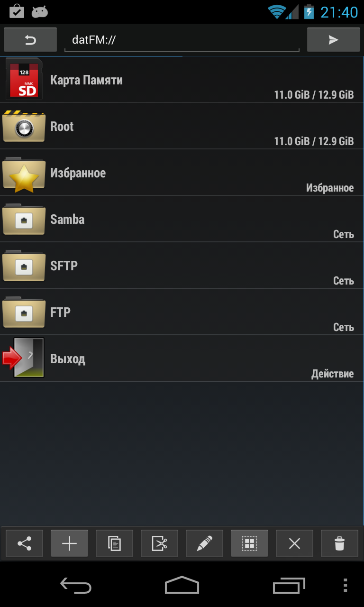The height and width of the screenshot is (607, 364).
Task: Open Android overflow menu three dots
Action: pyautogui.click(x=345, y=585)
